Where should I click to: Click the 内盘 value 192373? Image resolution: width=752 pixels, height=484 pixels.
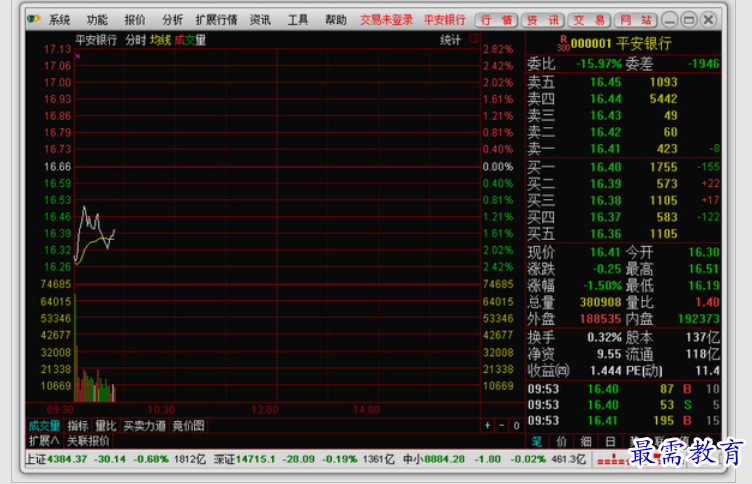click(698, 319)
